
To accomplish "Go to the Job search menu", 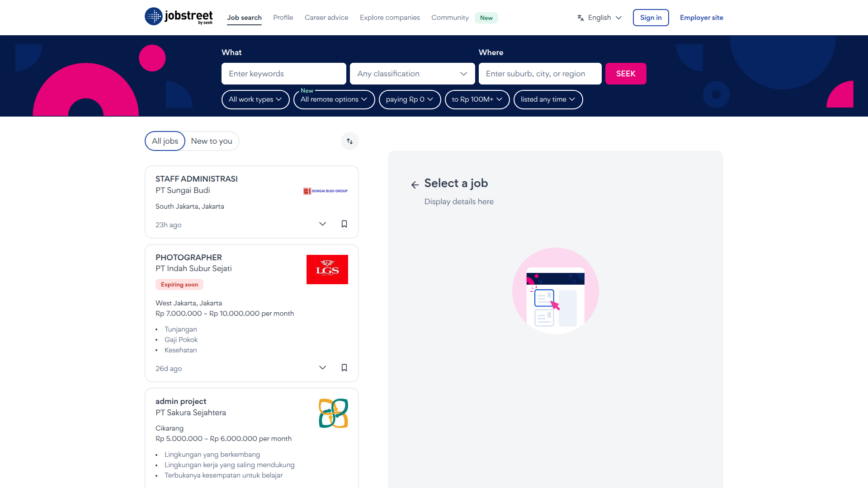I will [244, 18].
